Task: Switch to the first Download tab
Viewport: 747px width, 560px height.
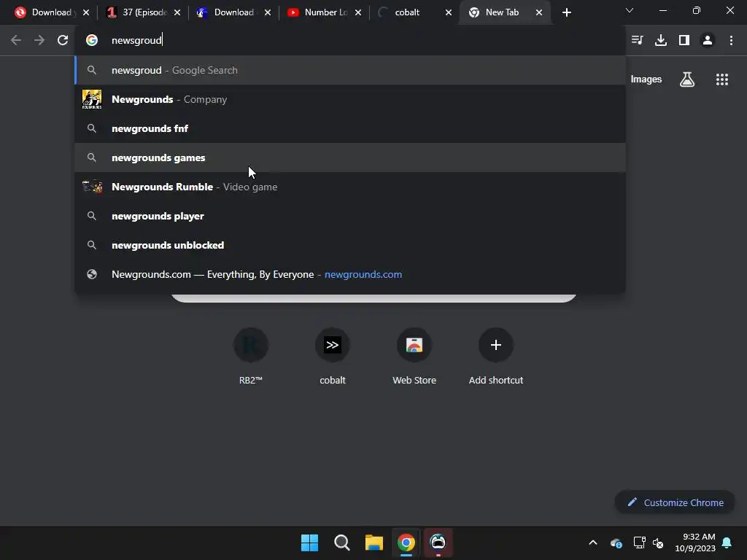Action: (52, 12)
